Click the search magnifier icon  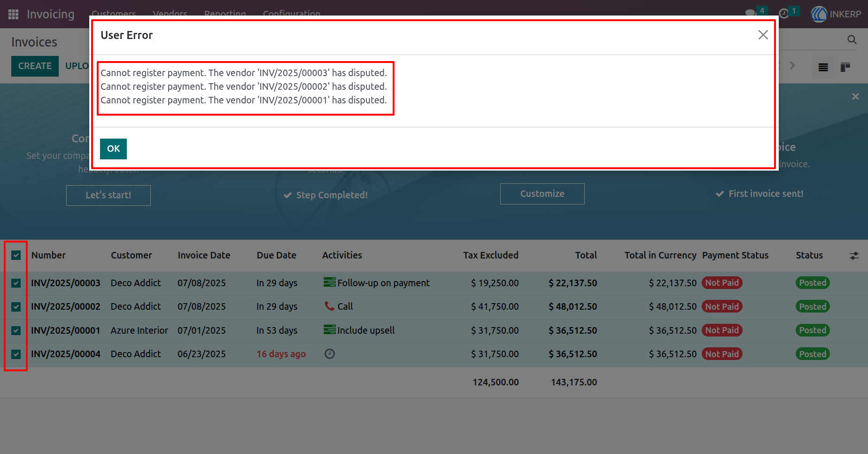point(852,39)
